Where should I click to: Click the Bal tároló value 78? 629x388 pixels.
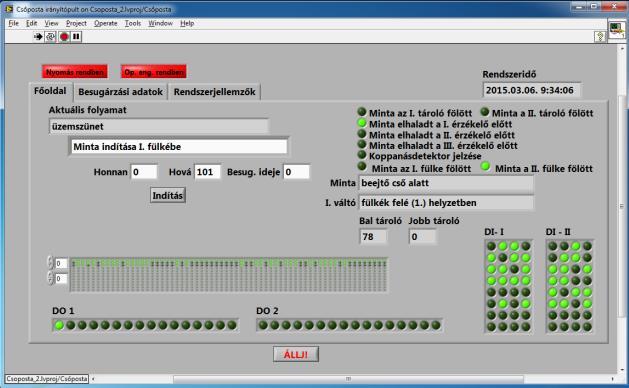[373, 237]
